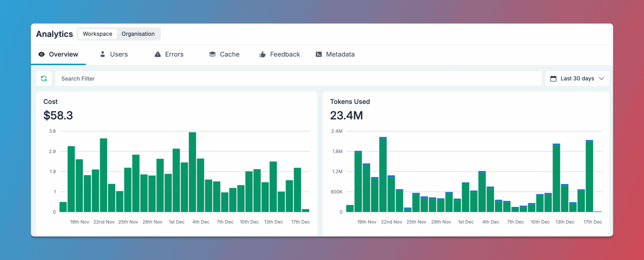The image size is (644, 260).
Task: Click the thumbs-up Feedback icon
Action: [x=263, y=54]
